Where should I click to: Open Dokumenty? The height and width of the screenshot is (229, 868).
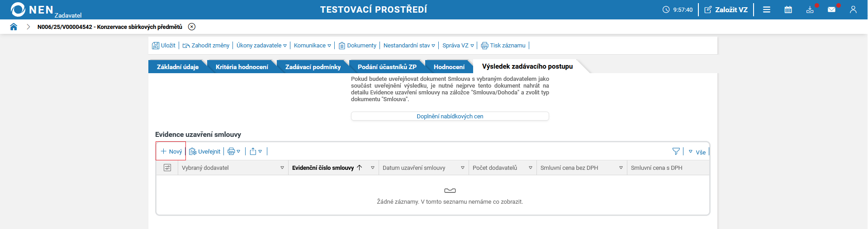(357, 45)
